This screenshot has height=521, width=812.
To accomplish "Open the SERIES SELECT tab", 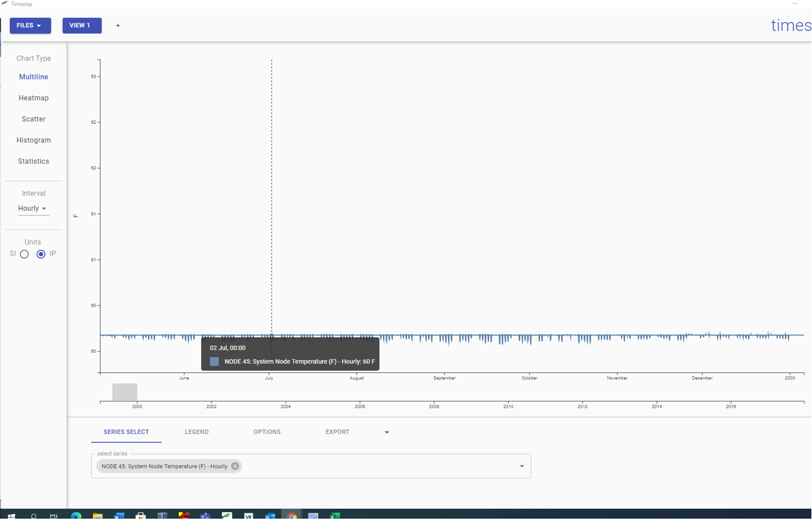I will (126, 432).
